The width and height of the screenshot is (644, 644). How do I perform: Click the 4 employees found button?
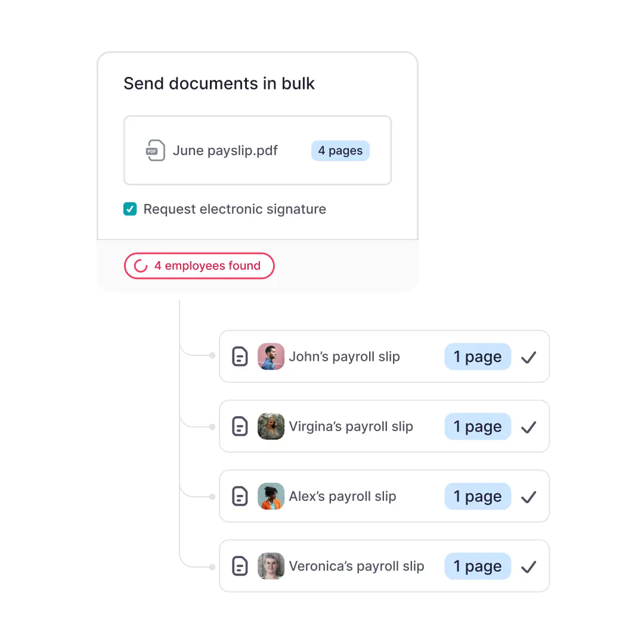pos(199,266)
